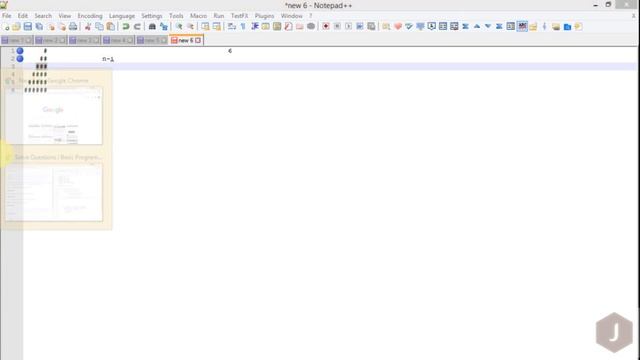Click the macro Playback icon
This screenshot has width=640, height=360.
tap(349, 27)
